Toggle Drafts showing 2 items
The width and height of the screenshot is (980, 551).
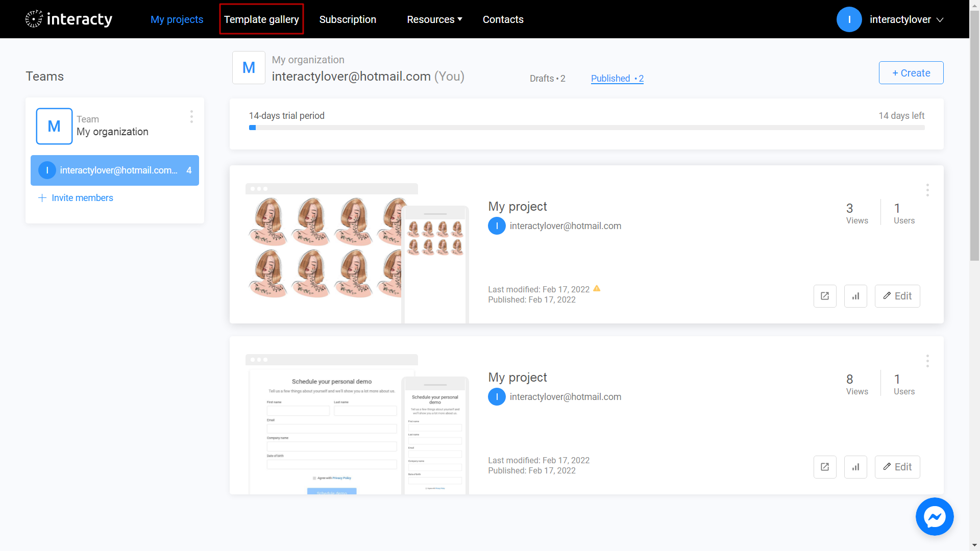pos(547,78)
